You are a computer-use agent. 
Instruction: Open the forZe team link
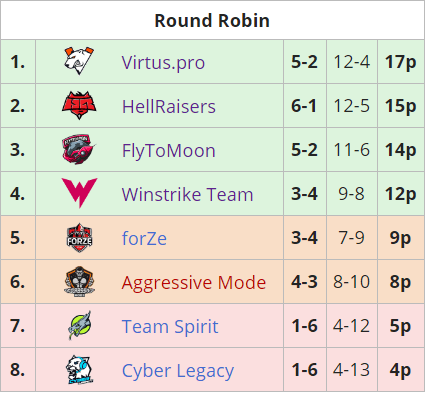[144, 238]
